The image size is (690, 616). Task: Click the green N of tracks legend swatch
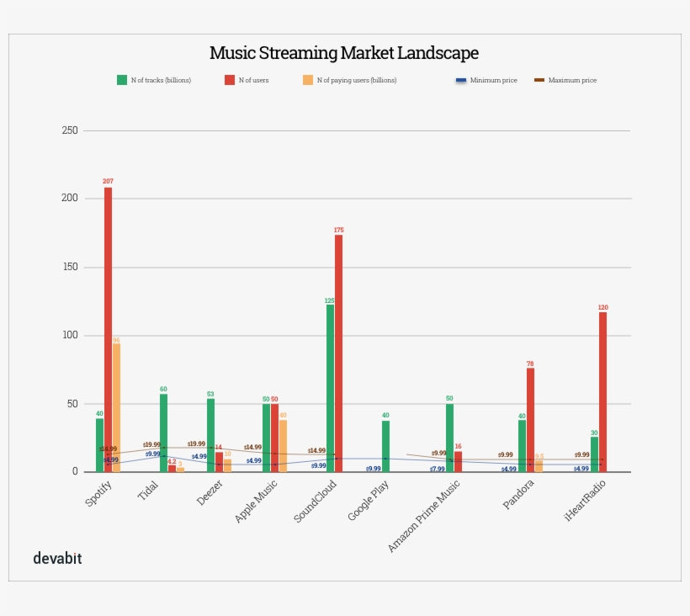(x=121, y=80)
